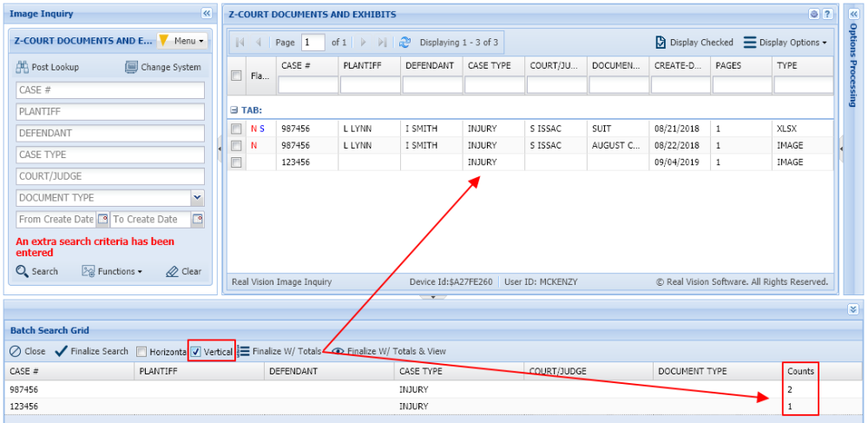Open the gear settings icon in grid header

(x=814, y=15)
